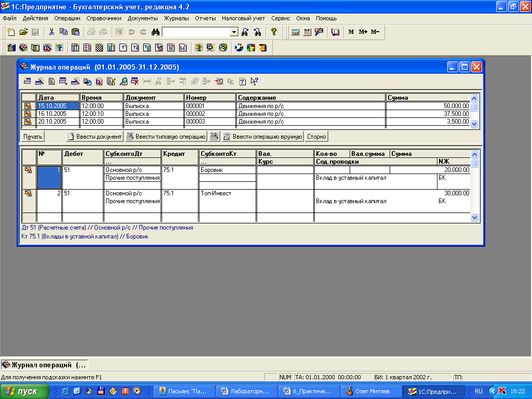Click the top journal table scroll up arrow
Image resolution: width=532 pixels, height=399 pixels.
pos(474,98)
